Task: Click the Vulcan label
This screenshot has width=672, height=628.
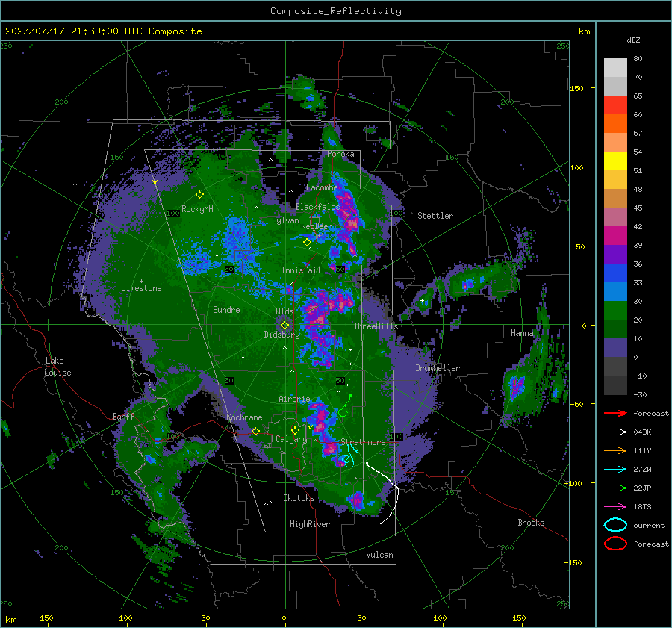Action: coord(379,555)
